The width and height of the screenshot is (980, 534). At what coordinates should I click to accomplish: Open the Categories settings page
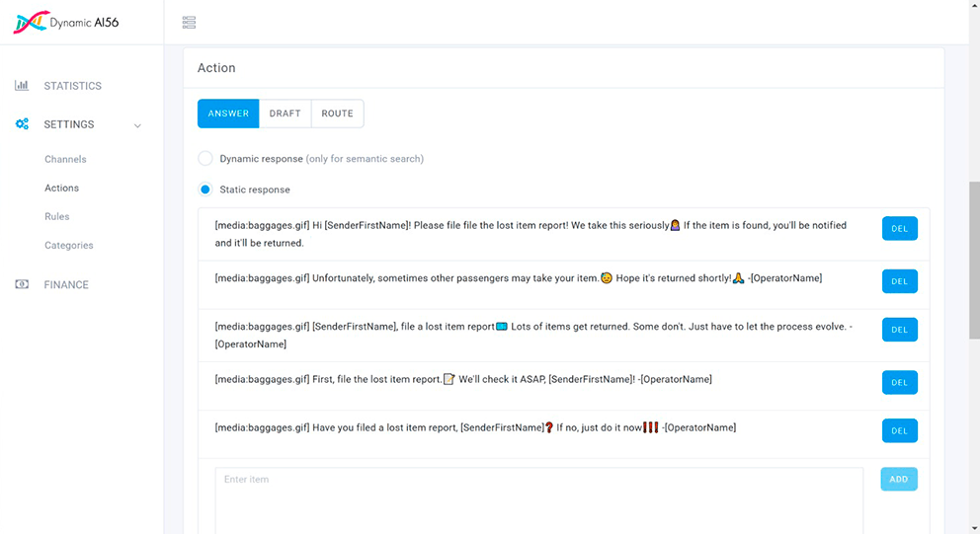click(x=69, y=245)
